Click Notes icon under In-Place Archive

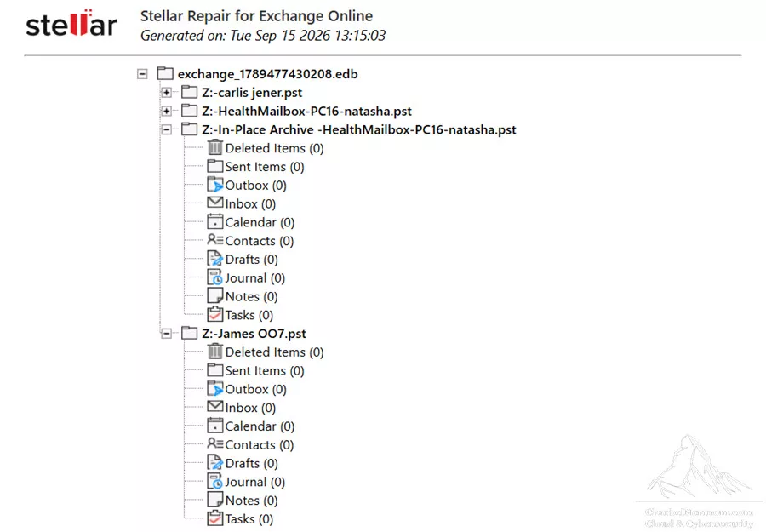click(x=215, y=296)
